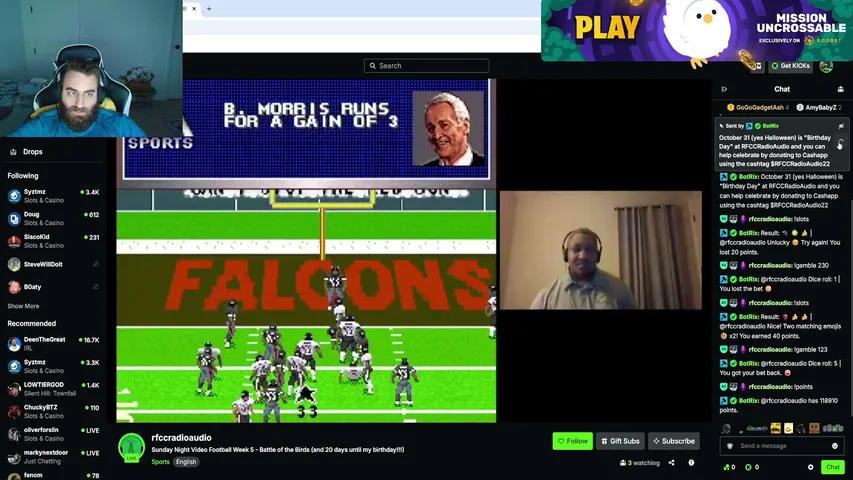Open B0aty's avatar in sidebar
The width and height of the screenshot is (853, 480).
14,287
